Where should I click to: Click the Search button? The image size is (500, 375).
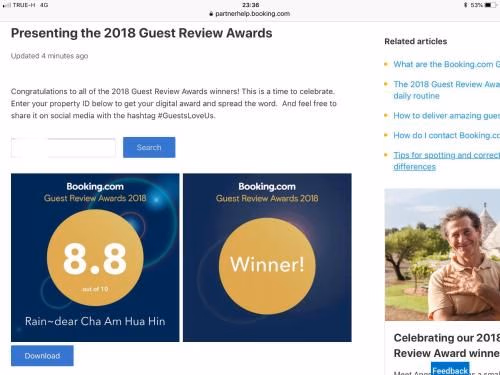click(149, 147)
